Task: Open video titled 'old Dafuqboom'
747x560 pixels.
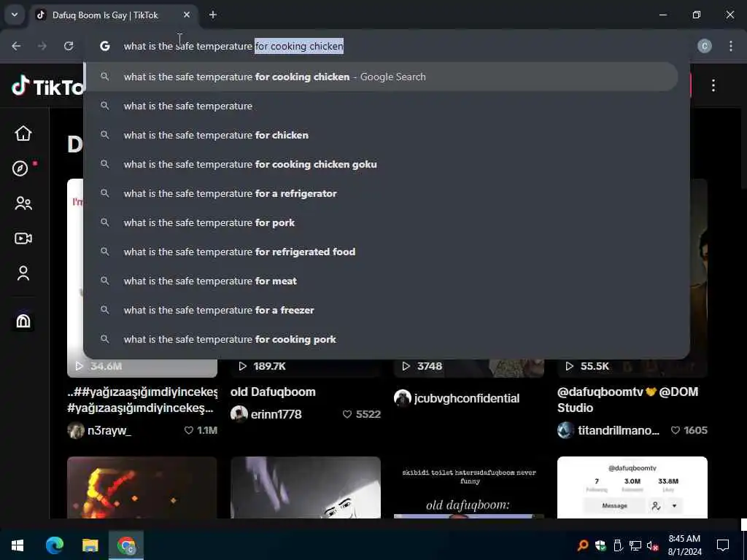Action: coord(273,392)
